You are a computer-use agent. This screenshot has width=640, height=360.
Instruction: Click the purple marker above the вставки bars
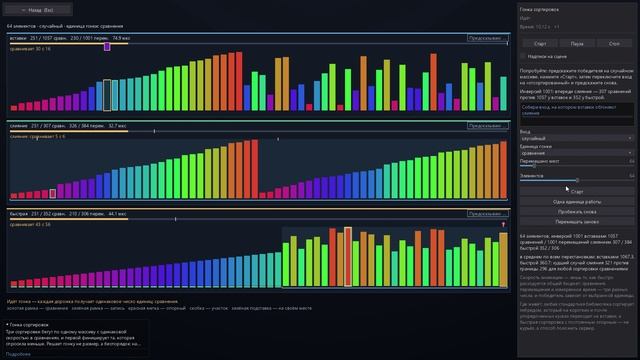coord(107,47)
